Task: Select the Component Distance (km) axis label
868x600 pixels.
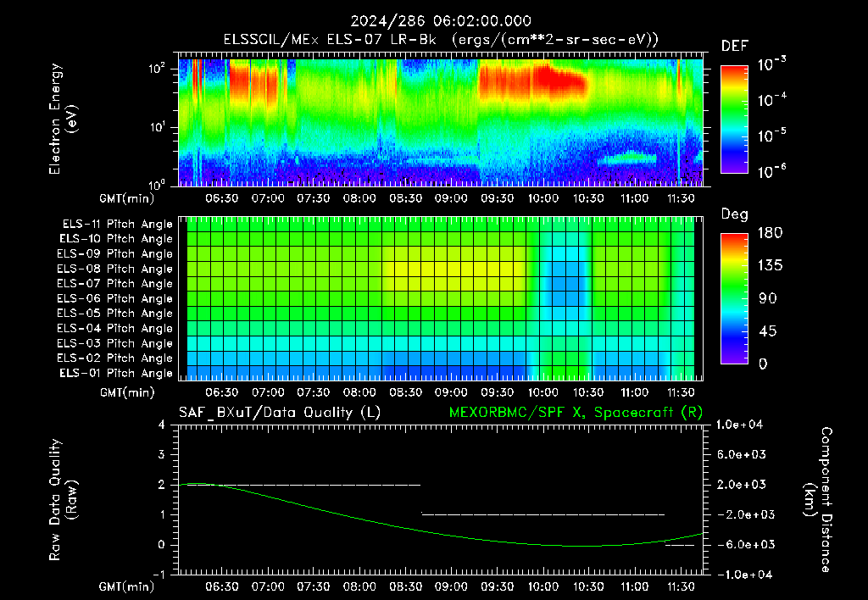Action: coord(818,500)
